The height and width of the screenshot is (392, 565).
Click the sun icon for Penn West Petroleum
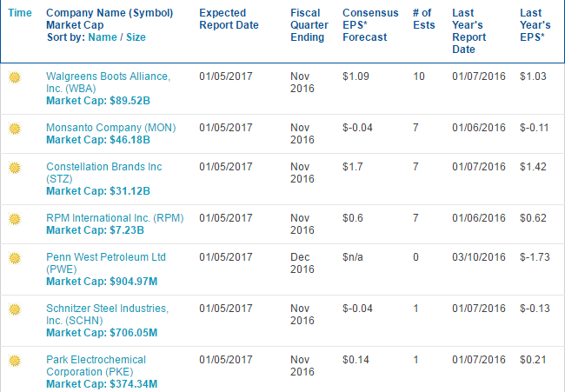click(15, 258)
